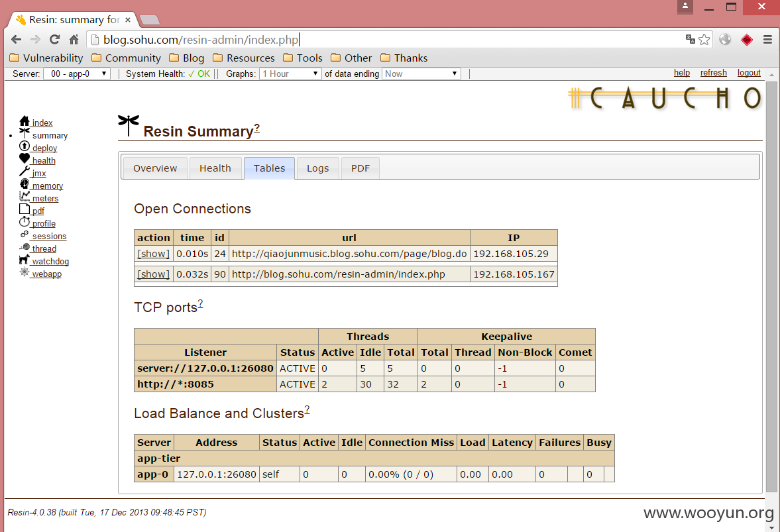Open the Graphs 1 Hour dropdown
The height and width of the screenshot is (532, 780).
pos(290,74)
